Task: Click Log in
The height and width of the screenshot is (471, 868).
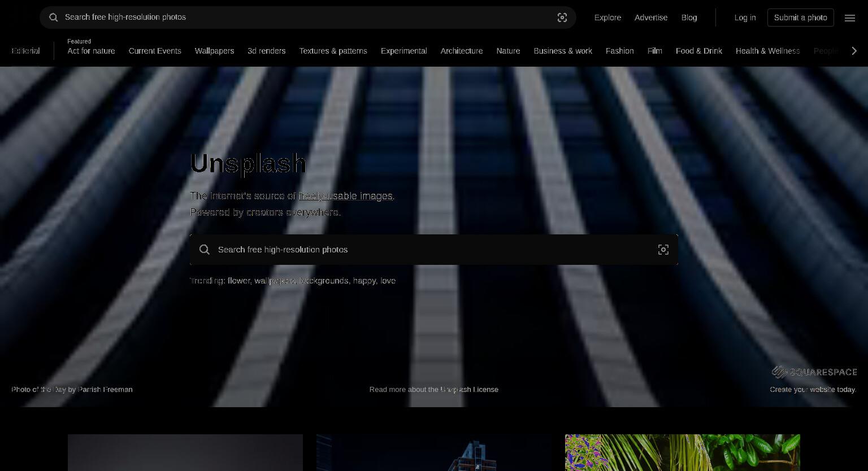Action: 745,18
